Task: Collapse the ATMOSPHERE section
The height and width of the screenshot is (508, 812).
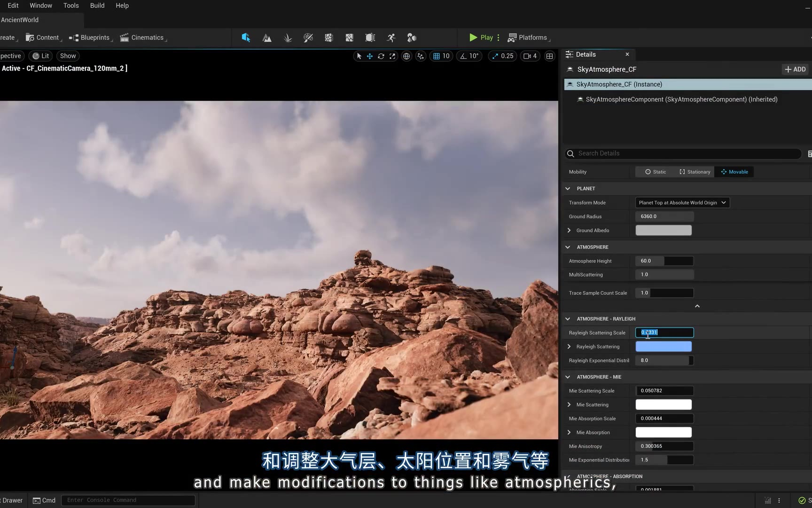Action: [x=568, y=247]
